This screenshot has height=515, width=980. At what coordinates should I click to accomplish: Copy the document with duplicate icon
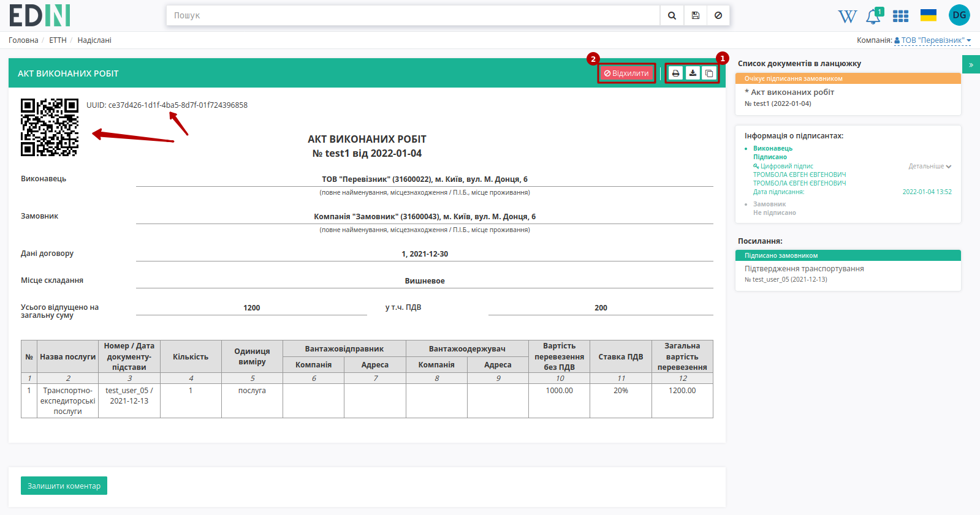click(x=709, y=73)
